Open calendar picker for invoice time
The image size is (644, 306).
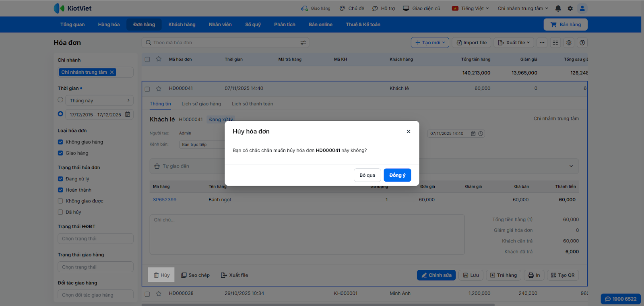tap(473, 134)
